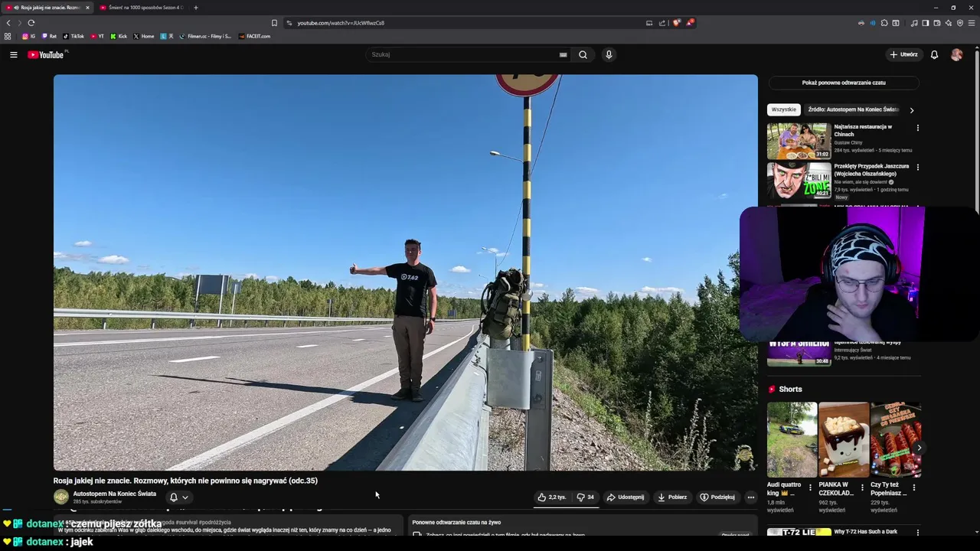Start voice search with microphone icon
The image size is (980, 551).
click(609, 55)
